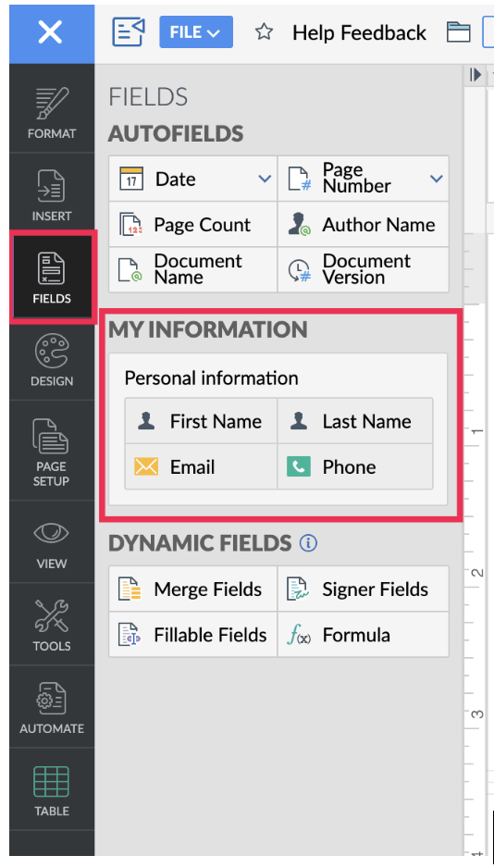Screen dimensions: 494x868
Task: Open the Tools wrench icon
Action: tap(52, 615)
